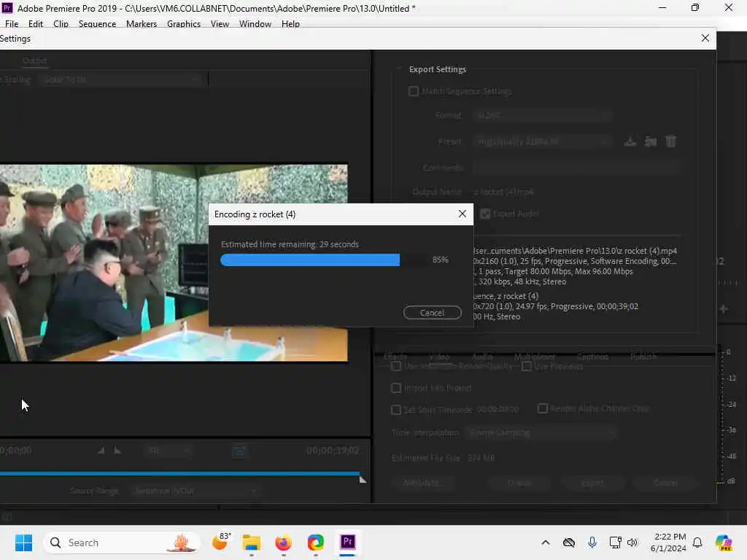This screenshot has width=747, height=560.
Task: Cancel the z rocket (4) encoding
Action: pyautogui.click(x=432, y=313)
